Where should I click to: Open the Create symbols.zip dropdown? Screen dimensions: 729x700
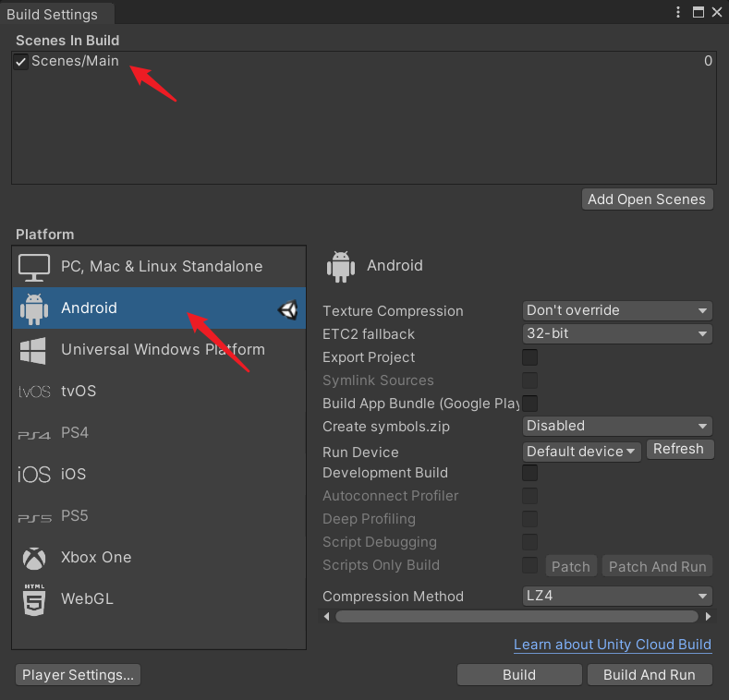point(617,426)
